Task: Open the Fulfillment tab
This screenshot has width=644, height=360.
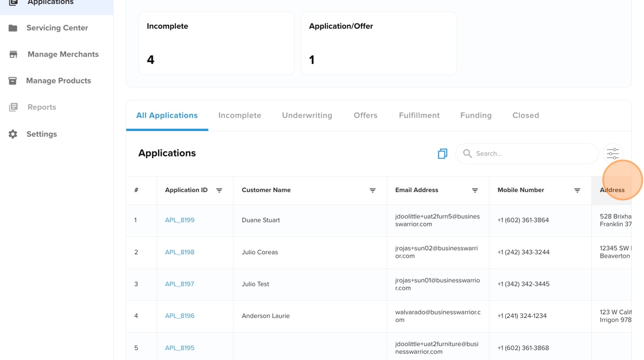Action: pyautogui.click(x=419, y=116)
